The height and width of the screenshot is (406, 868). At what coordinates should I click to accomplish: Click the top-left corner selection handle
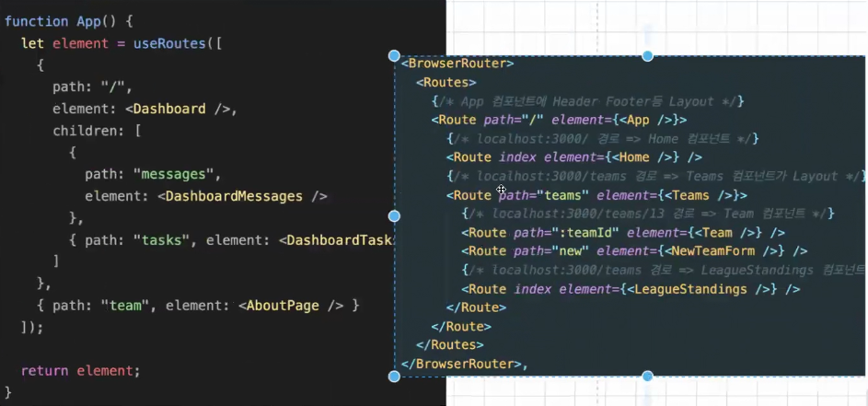tap(394, 55)
